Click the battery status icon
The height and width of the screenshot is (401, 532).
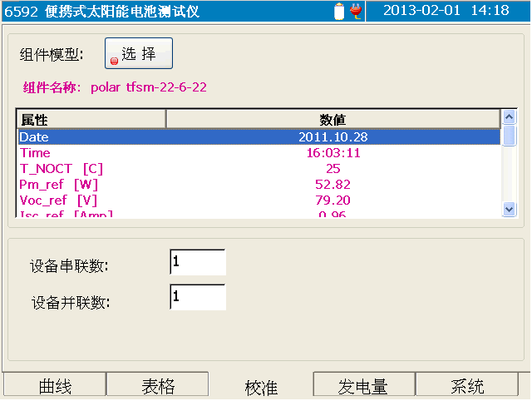click(339, 11)
